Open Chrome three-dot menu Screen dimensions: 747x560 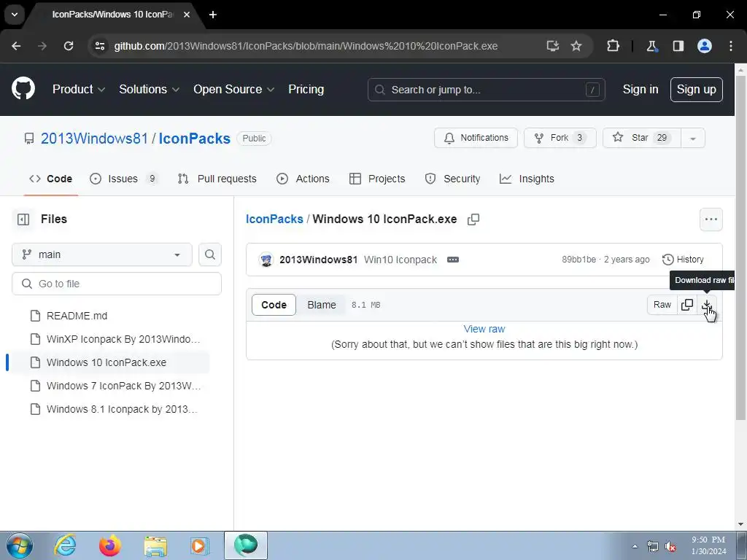pos(731,46)
